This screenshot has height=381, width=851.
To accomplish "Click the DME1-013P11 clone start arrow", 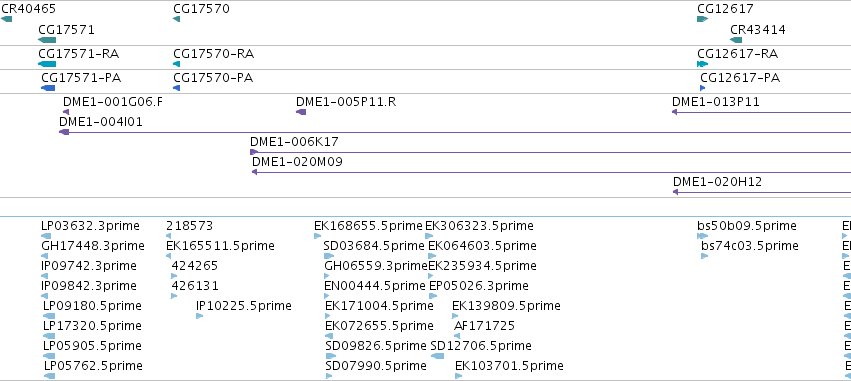I will [675, 112].
